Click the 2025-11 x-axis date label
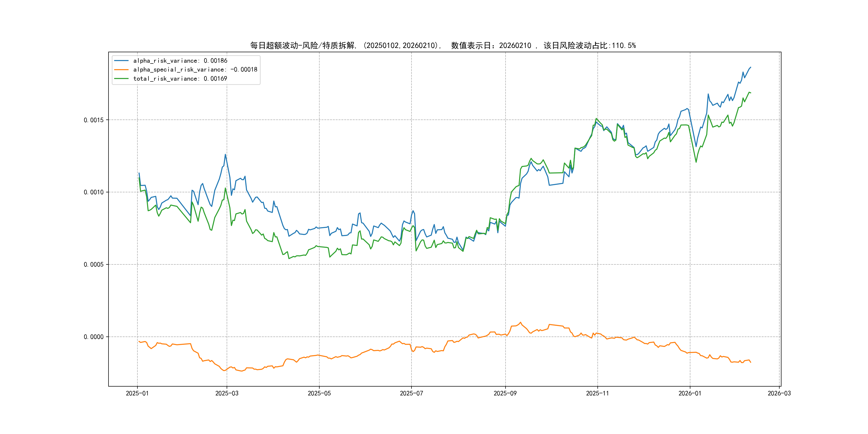Screen dimensions: 868x434 [597, 393]
